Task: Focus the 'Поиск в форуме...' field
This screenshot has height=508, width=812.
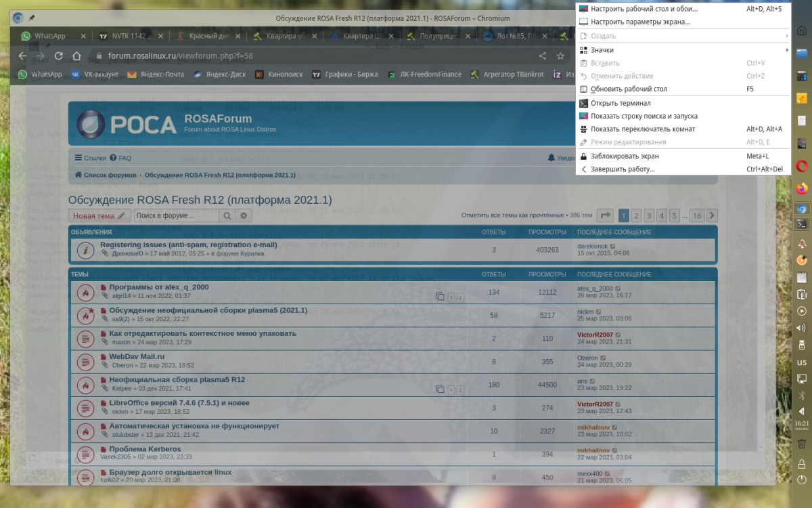Action: pos(177,215)
